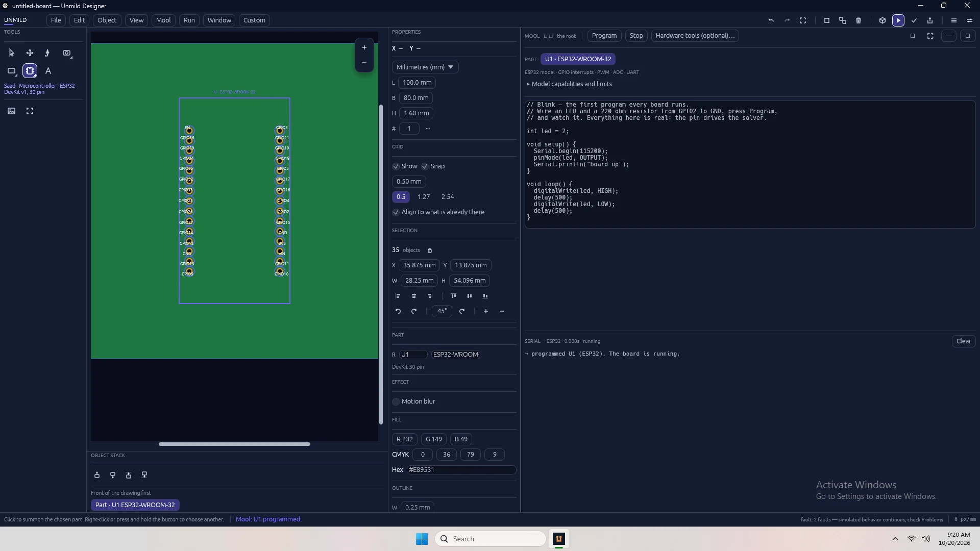The height and width of the screenshot is (551, 980).
Task: Select the move (pan) tool
Action: coord(30,53)
